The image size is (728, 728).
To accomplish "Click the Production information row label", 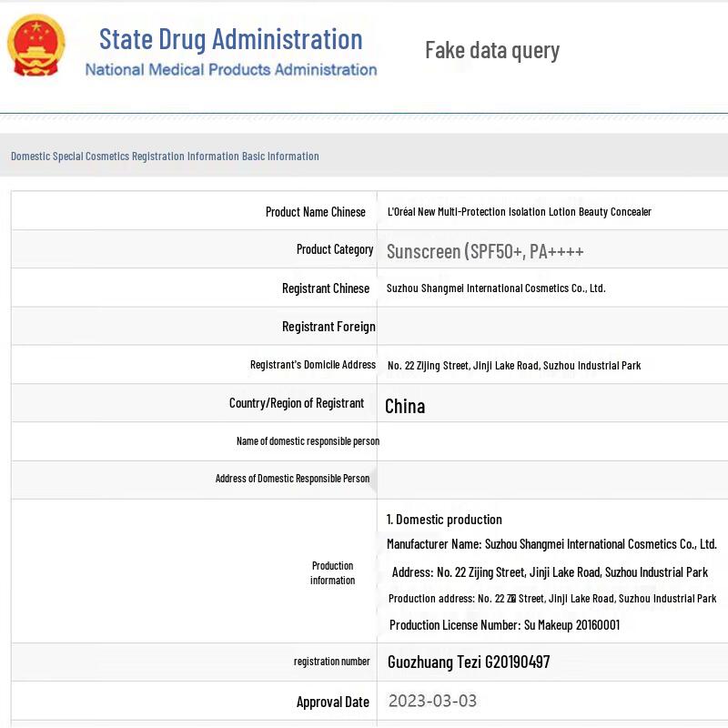I will click(x=332, y=572).
